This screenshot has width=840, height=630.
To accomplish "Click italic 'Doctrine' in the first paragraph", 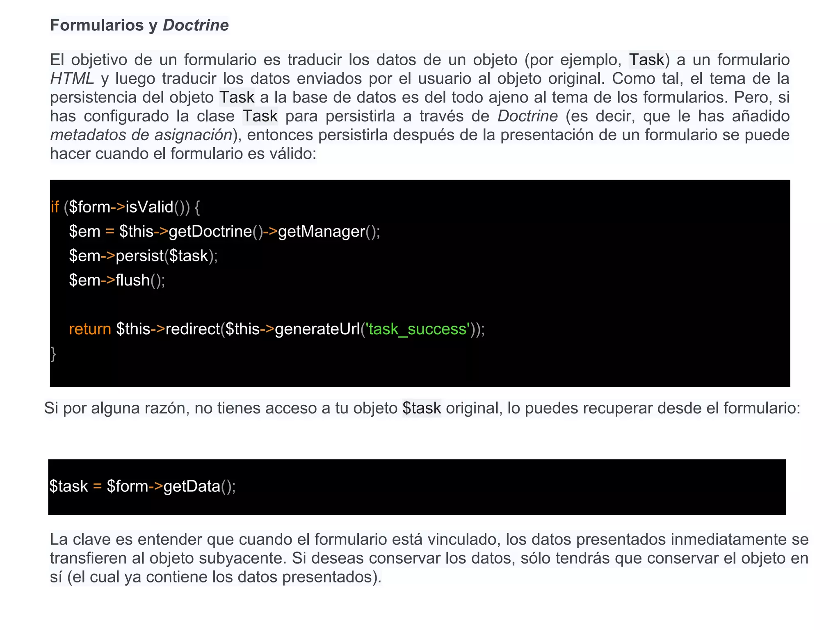I will pyautogui.click(x=527, y=116).
